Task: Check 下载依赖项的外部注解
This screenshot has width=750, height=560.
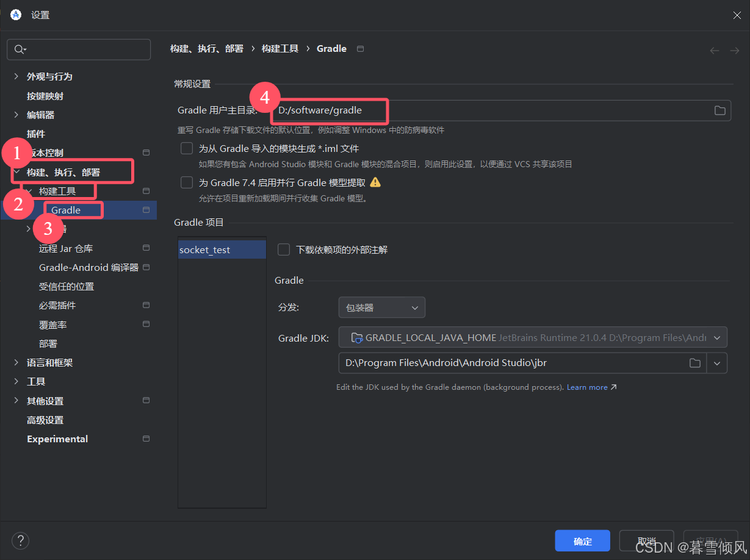Action: [x=284, y=249]
